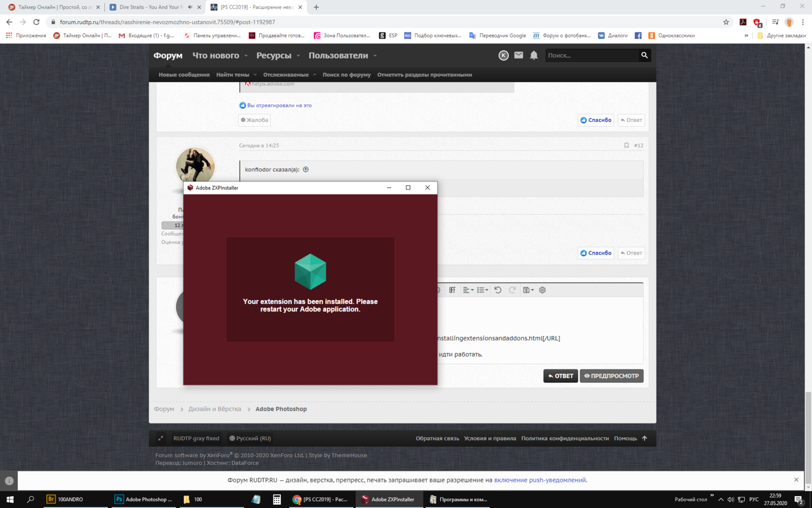Open the Windows action center notifications
The image size is (812, 508).
coord(799,499)
